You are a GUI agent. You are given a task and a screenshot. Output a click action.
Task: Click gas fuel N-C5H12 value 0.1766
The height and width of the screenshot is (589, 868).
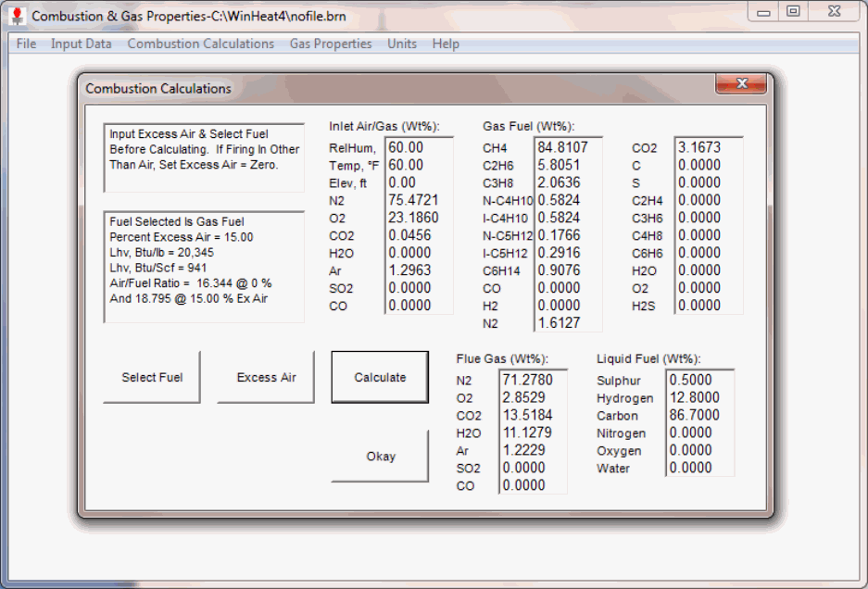click(569, 235)
